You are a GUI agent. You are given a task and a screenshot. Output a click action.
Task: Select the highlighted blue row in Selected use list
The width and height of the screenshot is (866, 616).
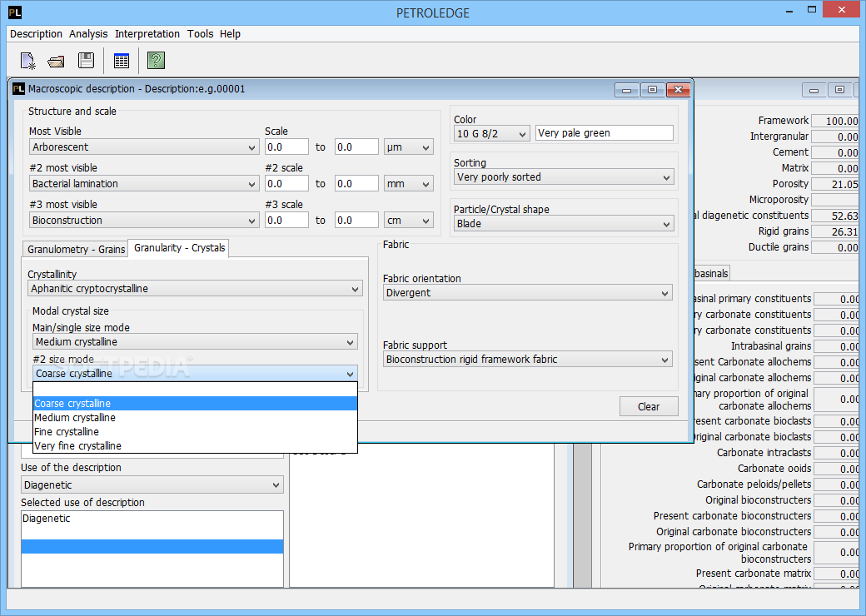pyautogui.click(x=152, y=546)
